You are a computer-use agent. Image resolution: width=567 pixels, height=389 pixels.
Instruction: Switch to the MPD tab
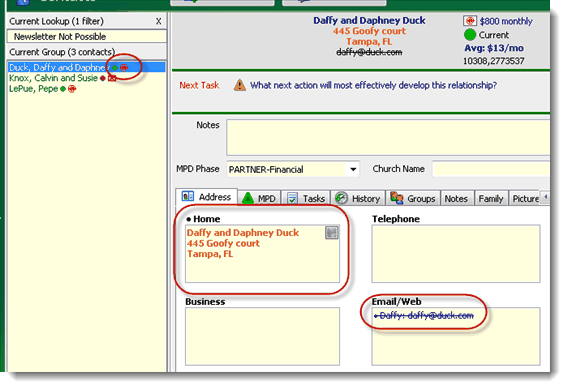(259, 198)
